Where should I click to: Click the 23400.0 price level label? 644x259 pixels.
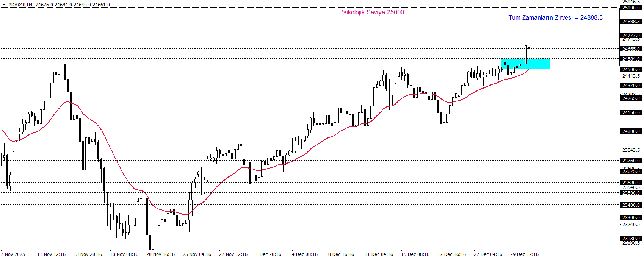pos(631,205)
